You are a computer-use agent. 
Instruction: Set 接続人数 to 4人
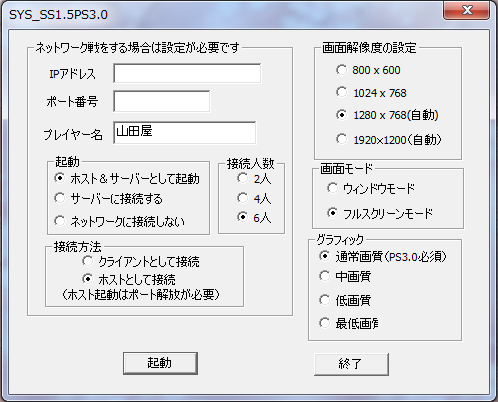click(x=254, y=199)
